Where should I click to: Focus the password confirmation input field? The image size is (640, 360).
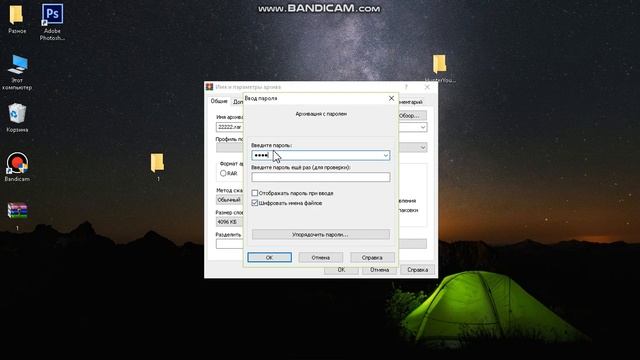[320, 177]
